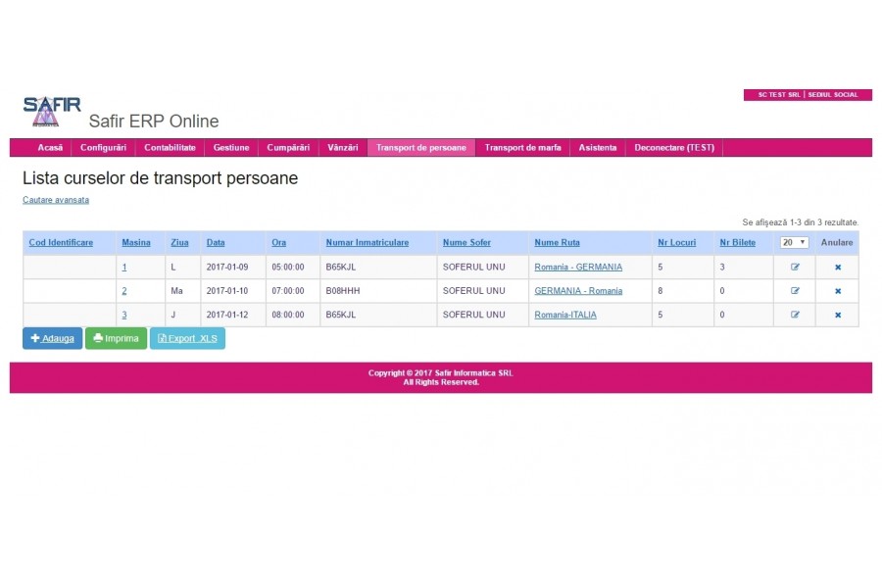Image resolution: width=882 pixels, height=588 pixels.
Task: Print the list using Imprima button
Action: coord(116,338)
